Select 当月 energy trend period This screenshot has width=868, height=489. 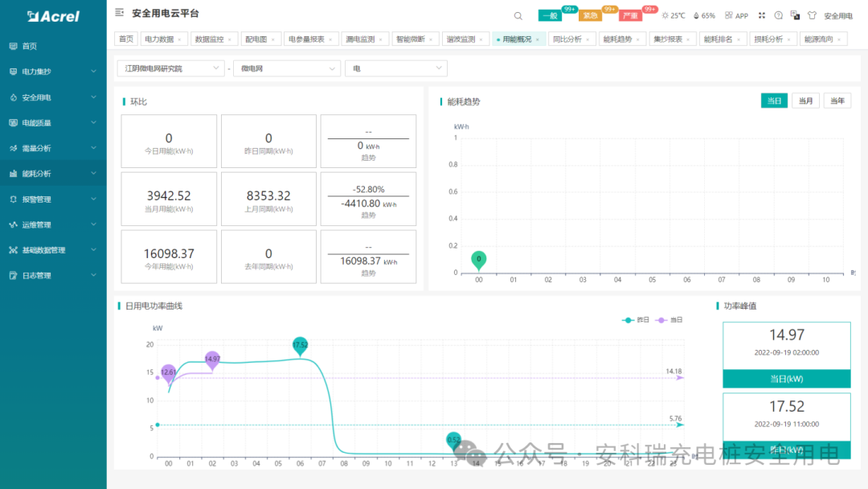click(805, 101)
